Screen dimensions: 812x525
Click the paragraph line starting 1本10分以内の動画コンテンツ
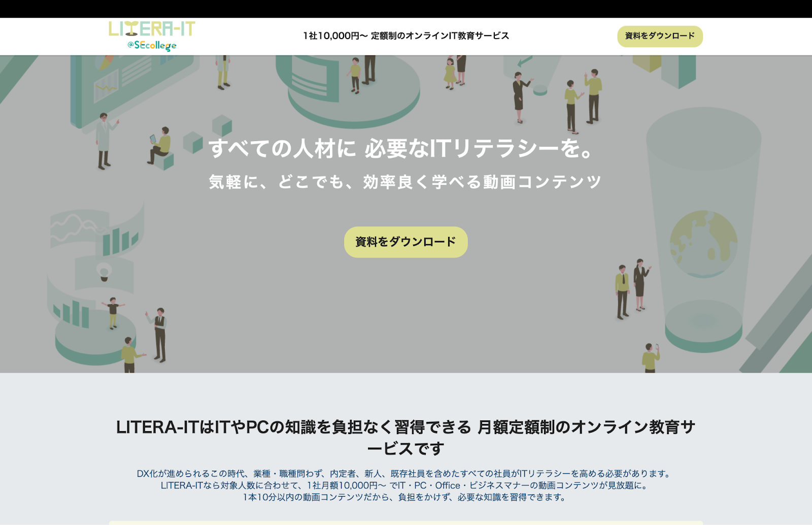[405, 497]
